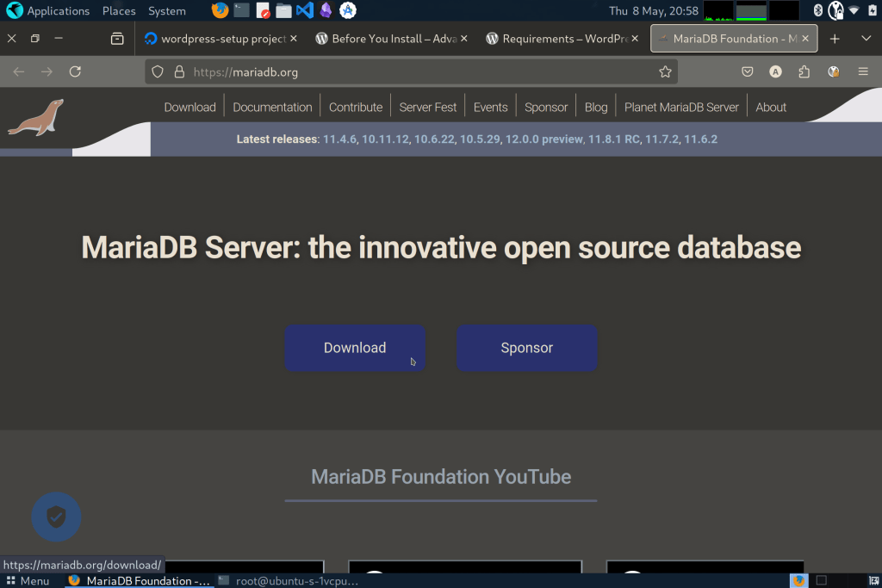Open release 11.7.2 link
The image size is (882, 588).
click(x=661, y=139)
